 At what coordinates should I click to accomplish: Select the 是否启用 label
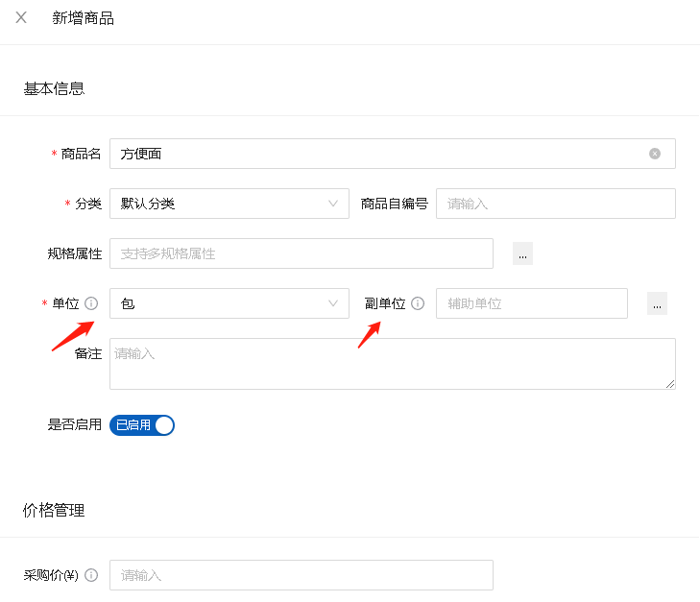pyautogui.click(x=75, y=424)
